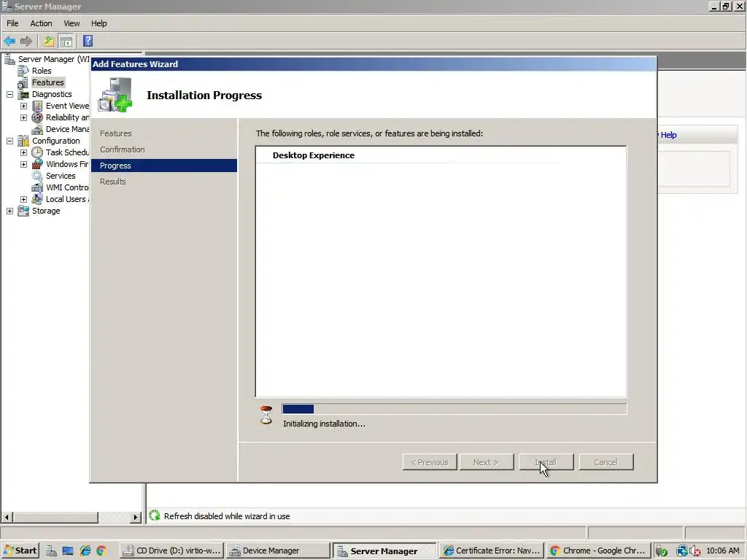Expand the Local Users and Groups node
Viewport: 747px width, 560px height.
point(23,199)
